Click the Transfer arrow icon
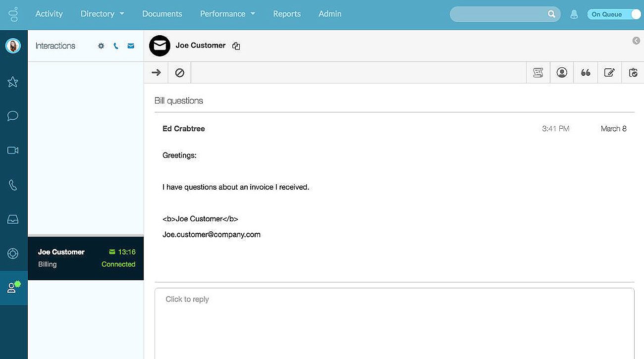The image size is (644, 359). (x=156, y=73)
